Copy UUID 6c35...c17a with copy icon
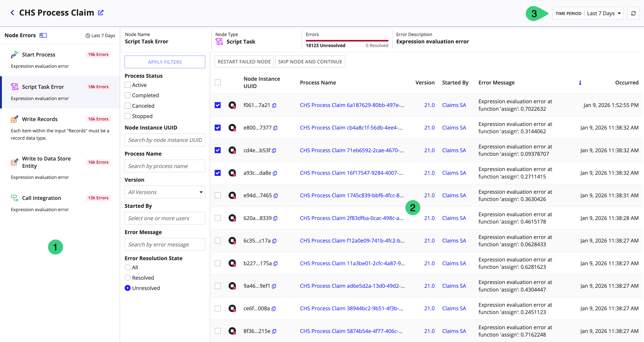 click(x=274, y=241)
